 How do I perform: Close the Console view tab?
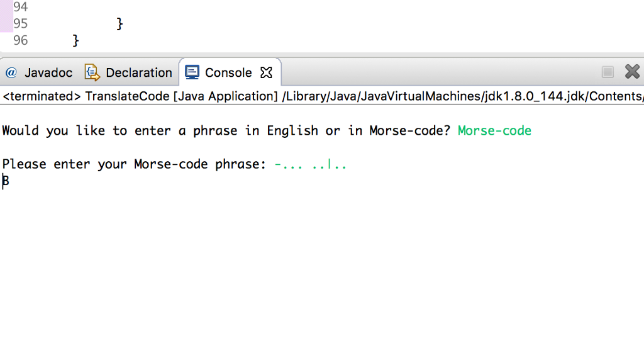click(x=267, y=72)
